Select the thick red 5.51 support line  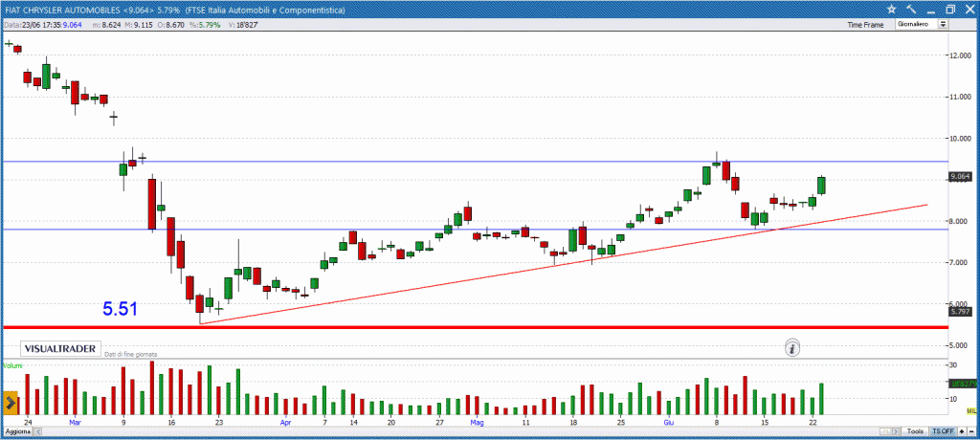coord(475,327)
